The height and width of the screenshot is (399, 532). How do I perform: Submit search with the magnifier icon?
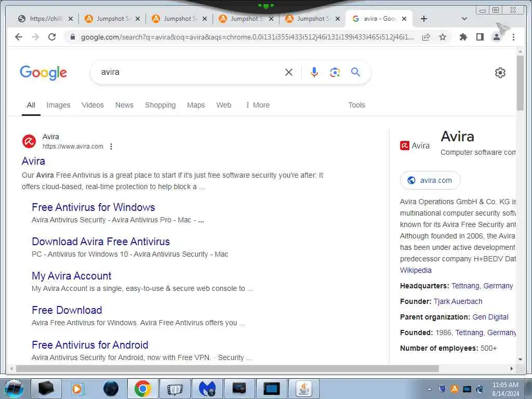[x=355, y=72]
